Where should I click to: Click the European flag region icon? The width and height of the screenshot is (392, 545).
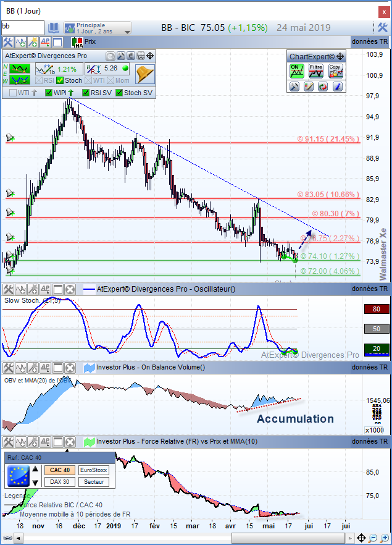coord(19,476)
